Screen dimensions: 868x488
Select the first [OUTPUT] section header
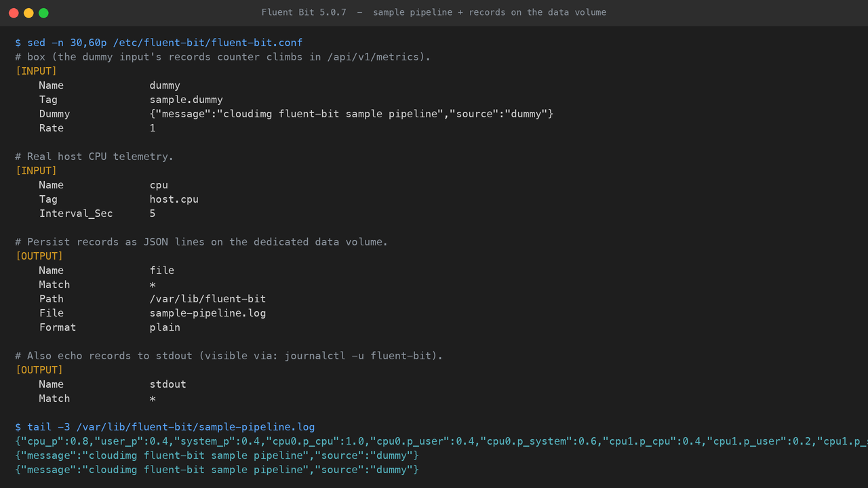point(39,256)
